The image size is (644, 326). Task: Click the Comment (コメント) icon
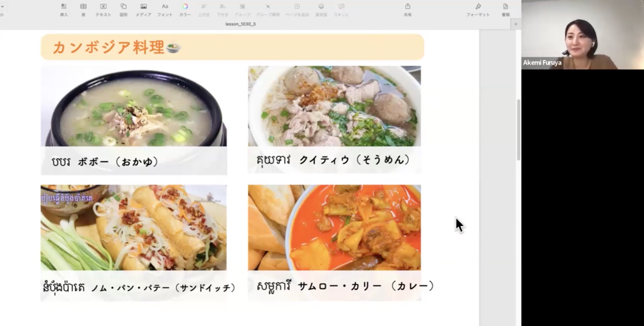point(341,6)
